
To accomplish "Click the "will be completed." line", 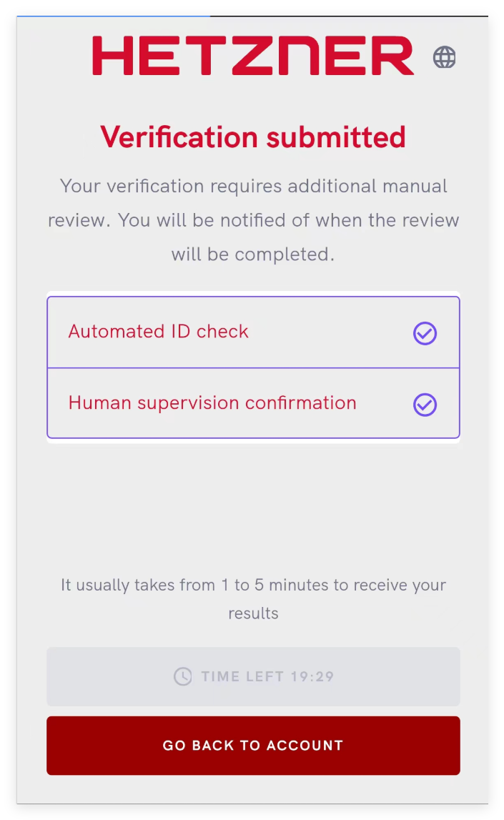I will [x=253, y=254].
